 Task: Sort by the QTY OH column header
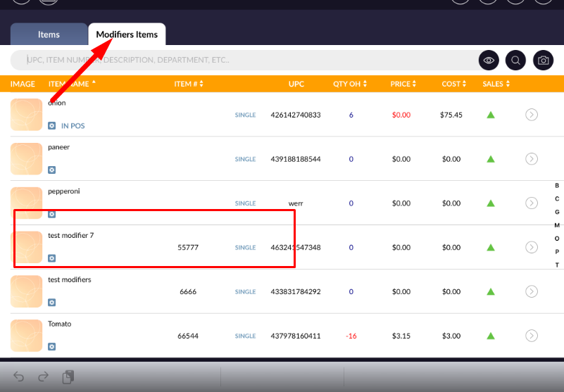pyautogui.click(x=350, y=84)
